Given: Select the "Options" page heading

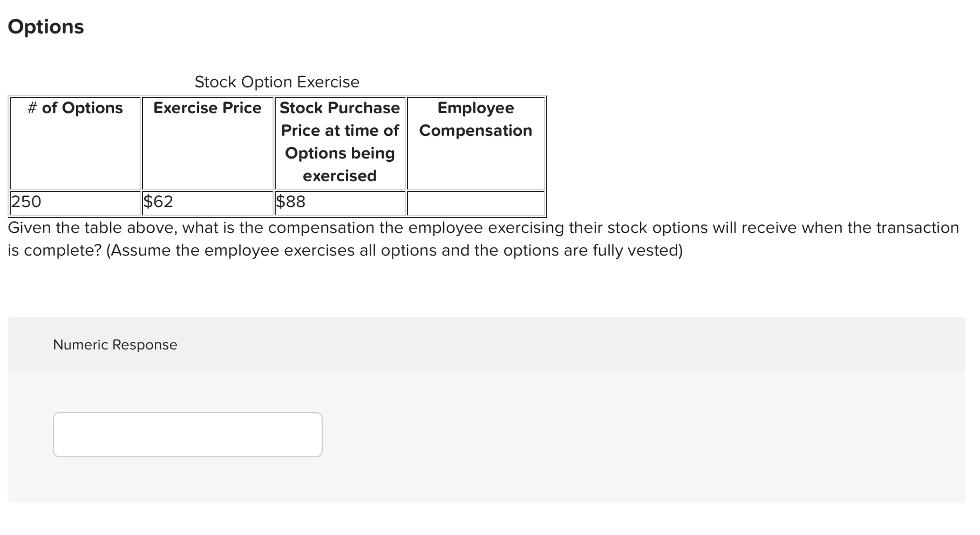Looking at the screenshot, I should click(46, 26).
